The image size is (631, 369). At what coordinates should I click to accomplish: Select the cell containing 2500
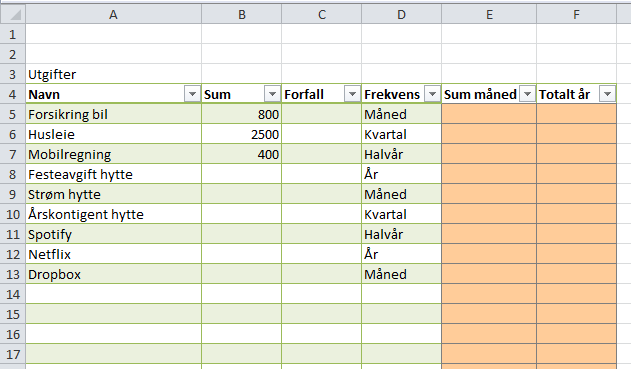pos(241,134)
